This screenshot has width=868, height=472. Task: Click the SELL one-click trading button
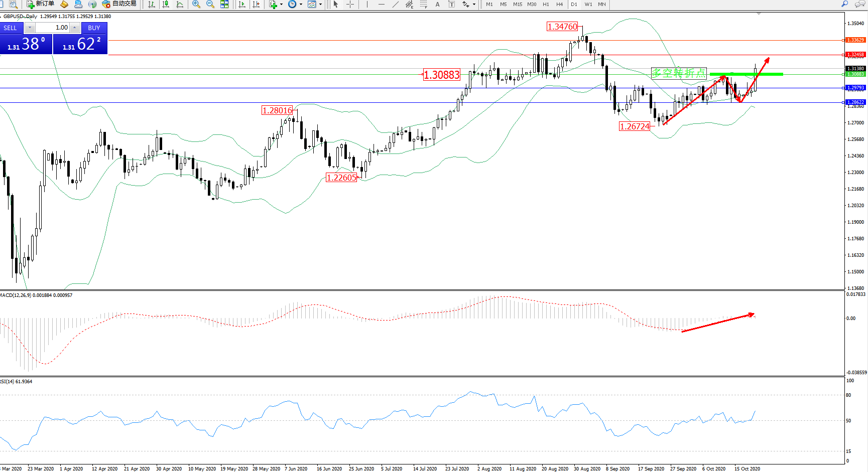11,28
